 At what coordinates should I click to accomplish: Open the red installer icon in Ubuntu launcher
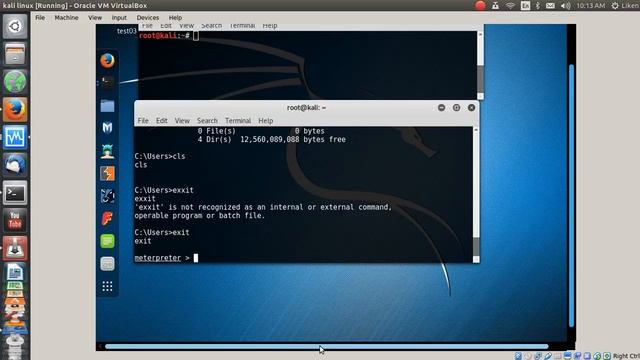[15, 248]
